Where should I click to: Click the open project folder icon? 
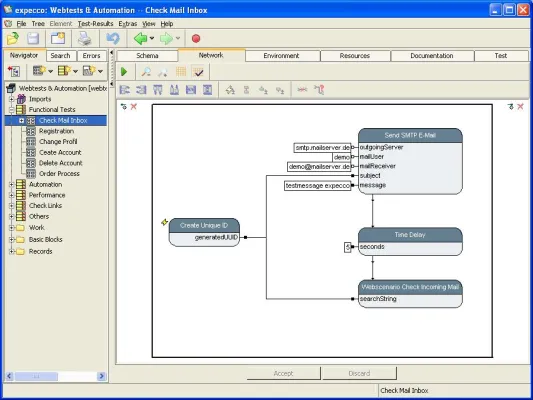click(x=13, y=38)
